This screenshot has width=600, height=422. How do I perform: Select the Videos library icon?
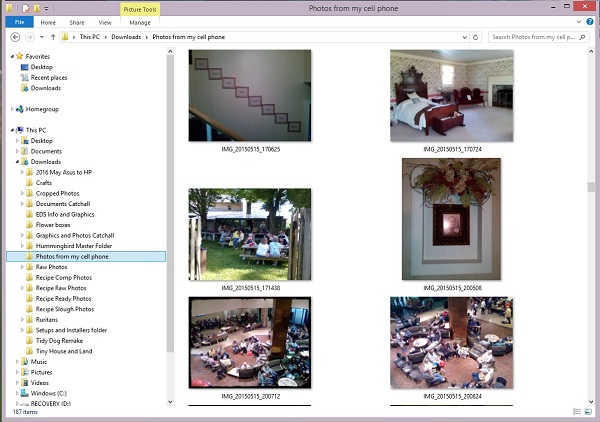24,383
